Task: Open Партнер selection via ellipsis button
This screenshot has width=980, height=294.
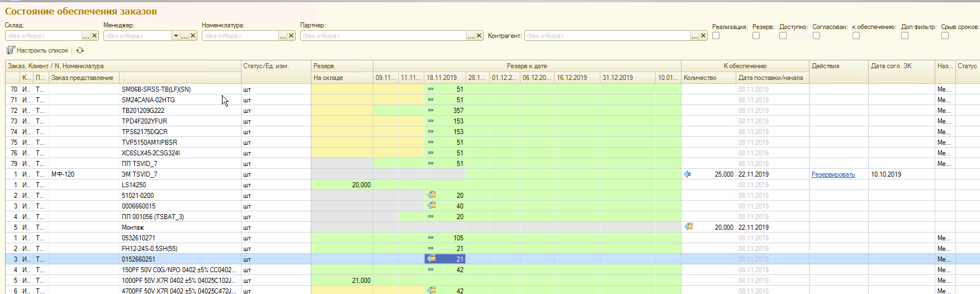Action: point(471,36)
